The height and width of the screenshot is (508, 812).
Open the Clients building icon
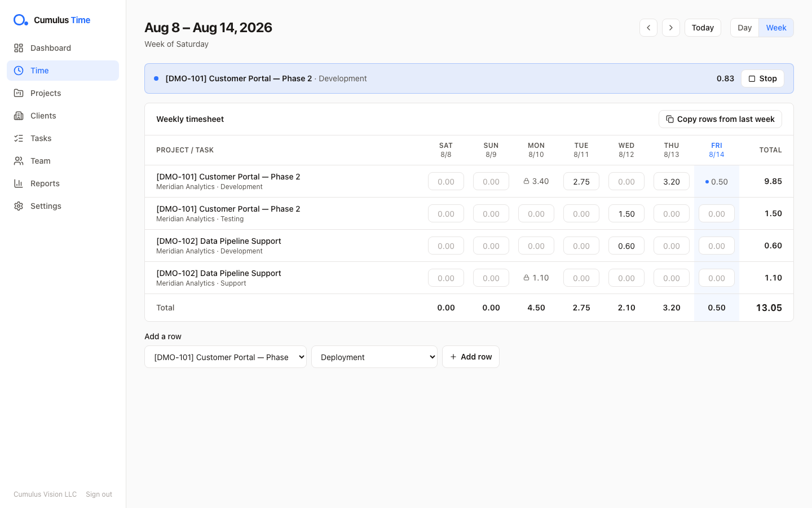click(19, 116)
